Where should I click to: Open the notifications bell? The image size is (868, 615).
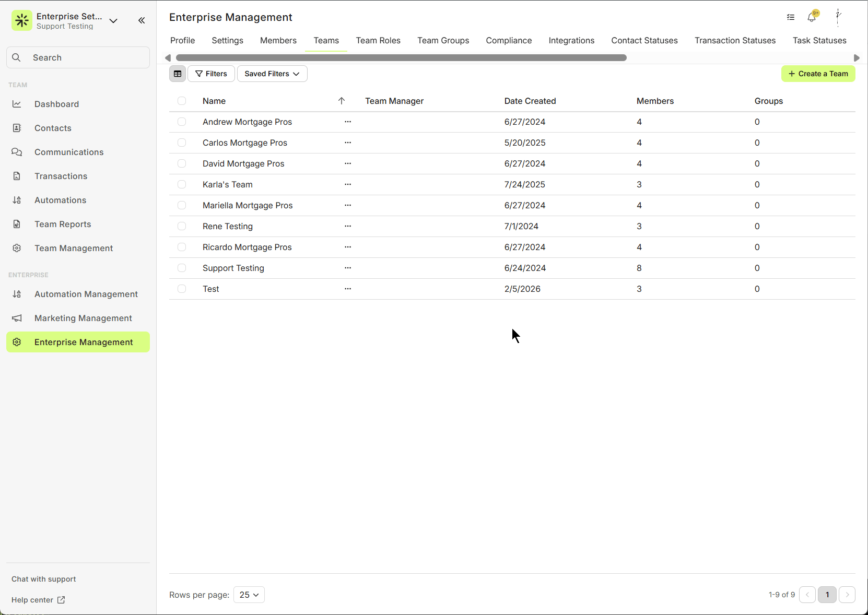[812, 17]
